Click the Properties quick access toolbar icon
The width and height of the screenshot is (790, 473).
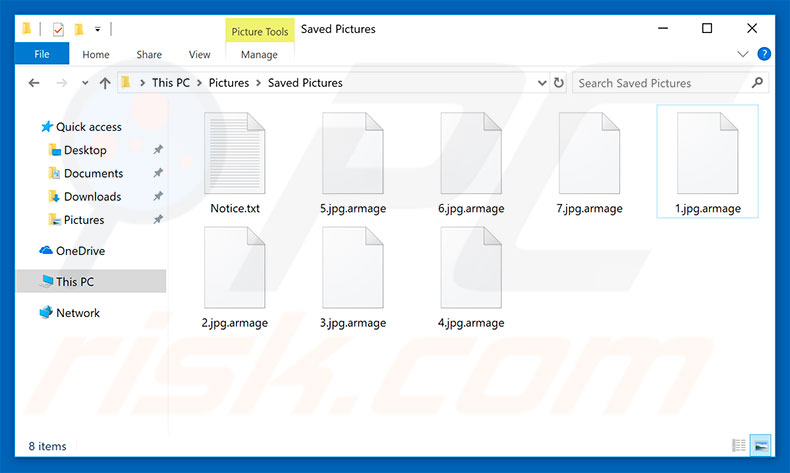point(58,30)
